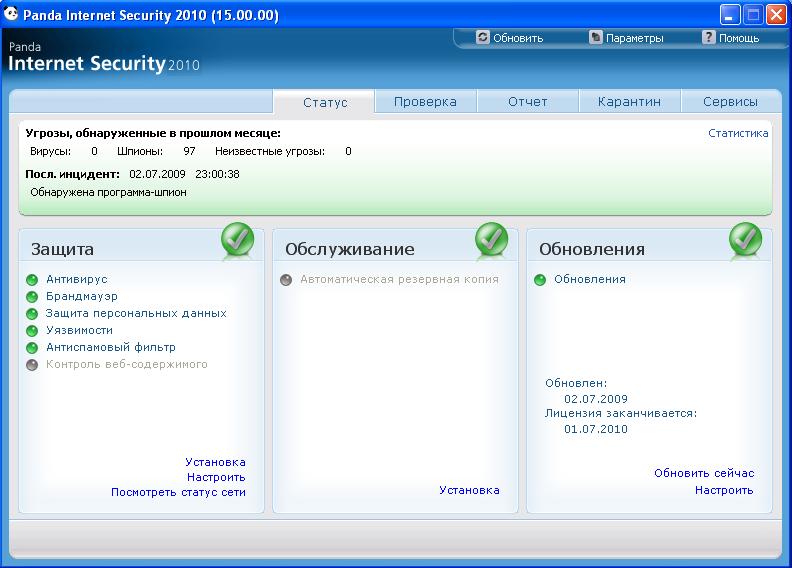Click the Обновить toolbar label
792x568 pixels.
[x=518, y=38]
